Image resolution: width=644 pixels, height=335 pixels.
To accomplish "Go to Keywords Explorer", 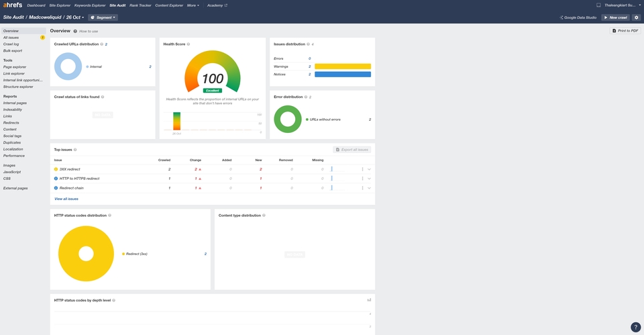I will pyautogui.click(x=90, y=5).
